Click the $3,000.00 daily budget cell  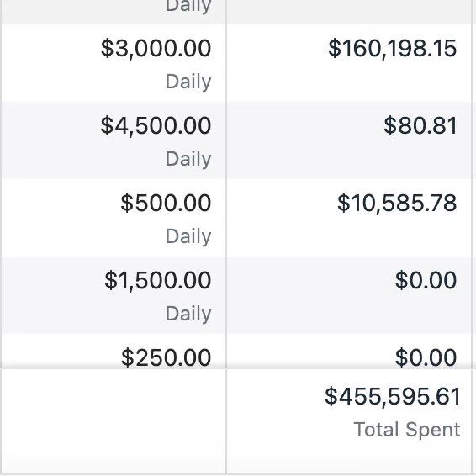[114, 63]
